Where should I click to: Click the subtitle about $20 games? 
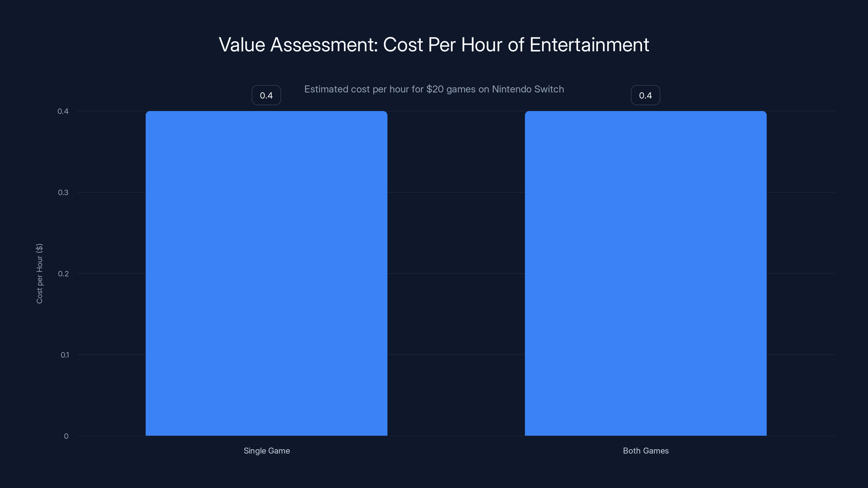click(x=434, y=89)
